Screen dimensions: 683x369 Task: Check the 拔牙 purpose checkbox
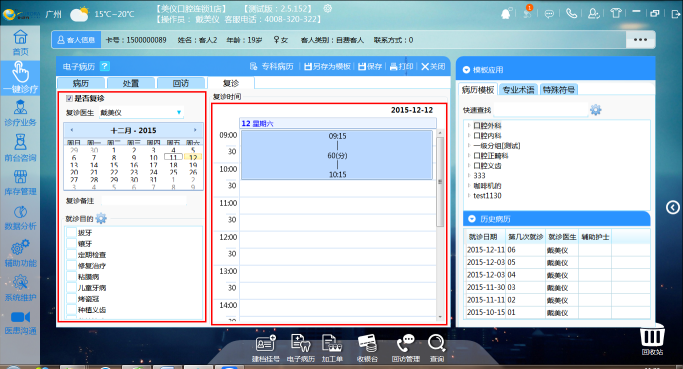tap(72, 233)
